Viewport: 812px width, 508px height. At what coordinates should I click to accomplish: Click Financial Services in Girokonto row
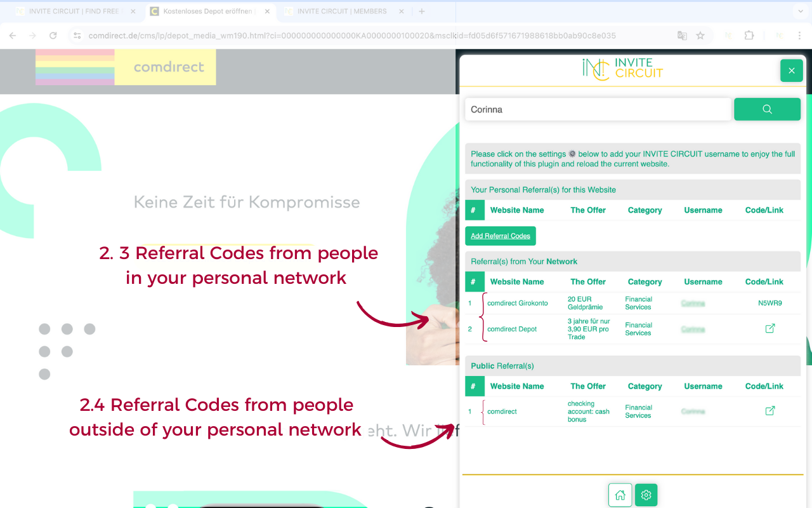pyautogui.click(x=638, y=303)
